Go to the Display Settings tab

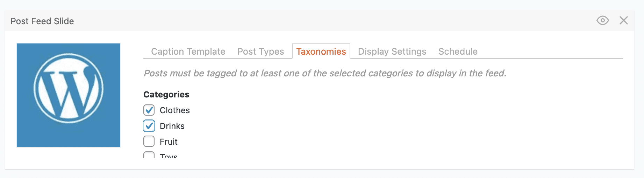pos(392,52)
